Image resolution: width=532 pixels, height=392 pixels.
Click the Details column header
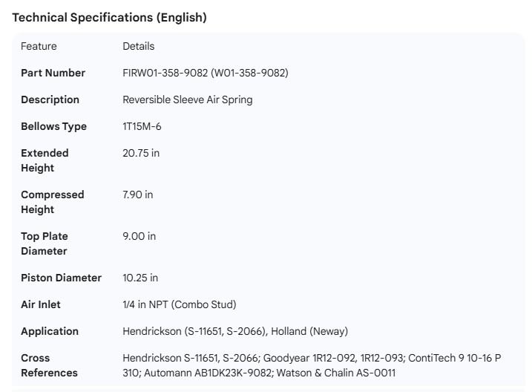138,46
